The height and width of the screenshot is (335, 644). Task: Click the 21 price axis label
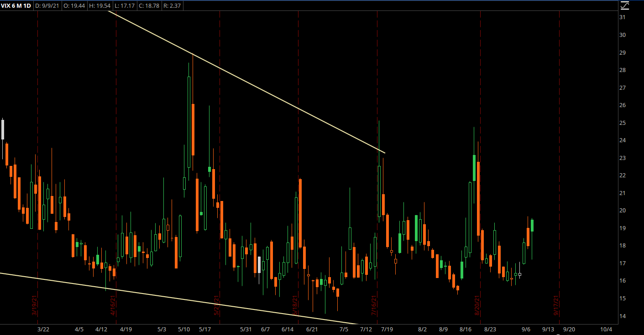(x=622, y=193)
